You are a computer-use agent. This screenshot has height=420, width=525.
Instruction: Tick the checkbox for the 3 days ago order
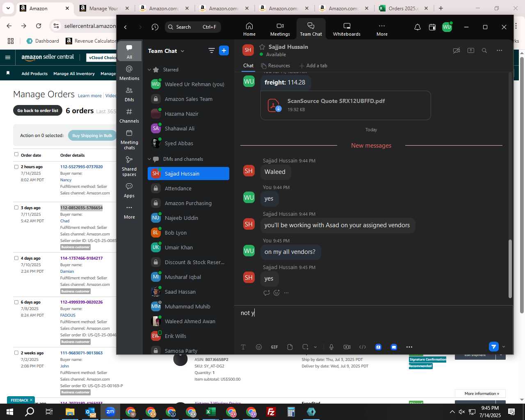click(16, 208)
